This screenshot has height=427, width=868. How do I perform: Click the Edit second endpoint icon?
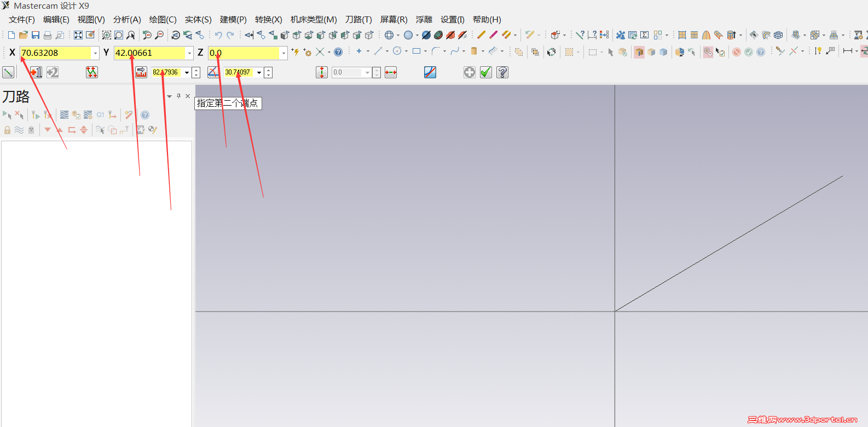(53, 72)
